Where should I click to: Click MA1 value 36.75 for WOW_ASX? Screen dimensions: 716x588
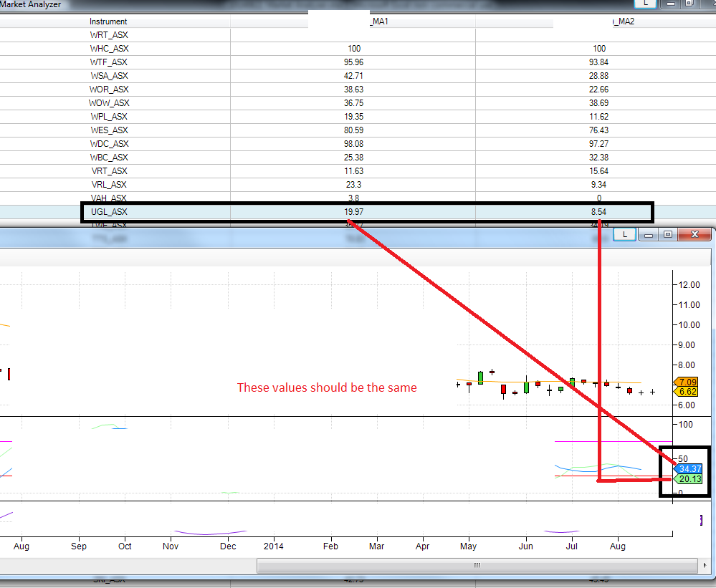[x=354, y=103]
